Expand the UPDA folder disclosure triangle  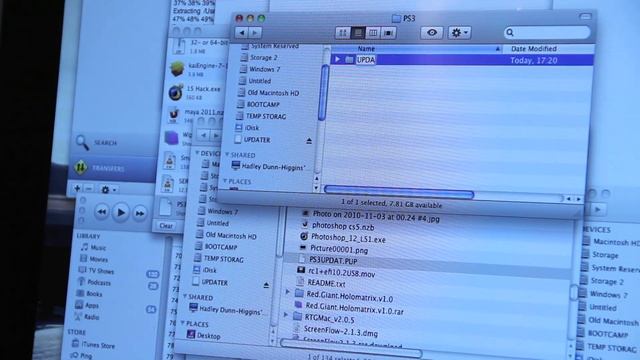[338, 60]
